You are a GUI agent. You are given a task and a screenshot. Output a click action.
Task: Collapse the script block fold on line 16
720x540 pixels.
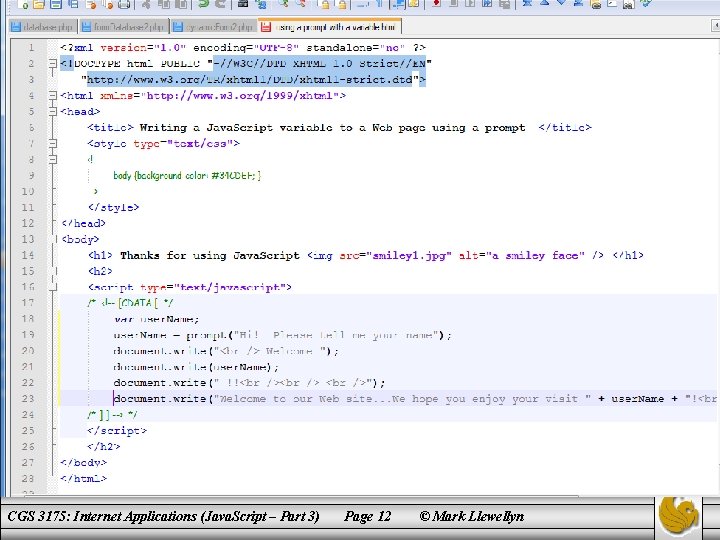(53, 287)
